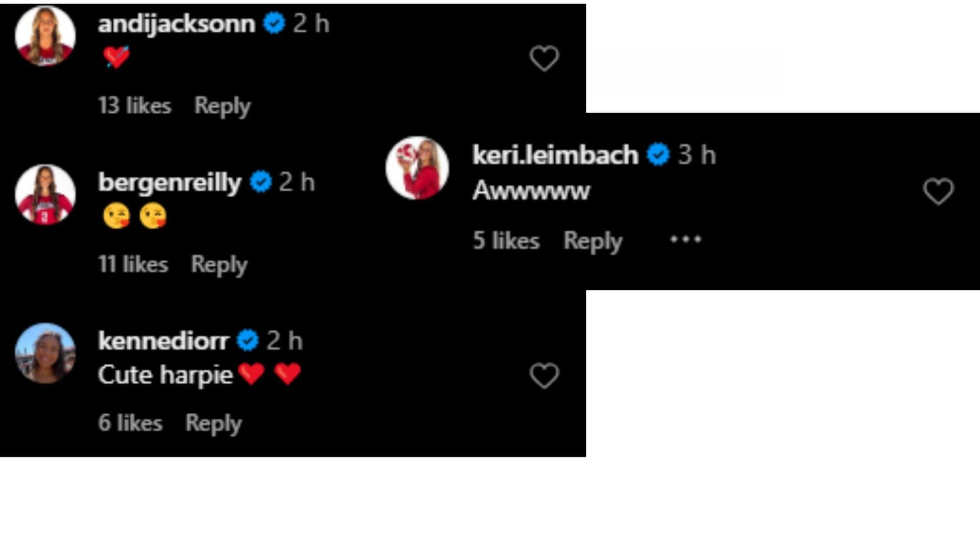View 13 likes on andijacksonn's comment
Image resolution: width=980 pixels, height=551 pixels.
click(x=135, y=106)
